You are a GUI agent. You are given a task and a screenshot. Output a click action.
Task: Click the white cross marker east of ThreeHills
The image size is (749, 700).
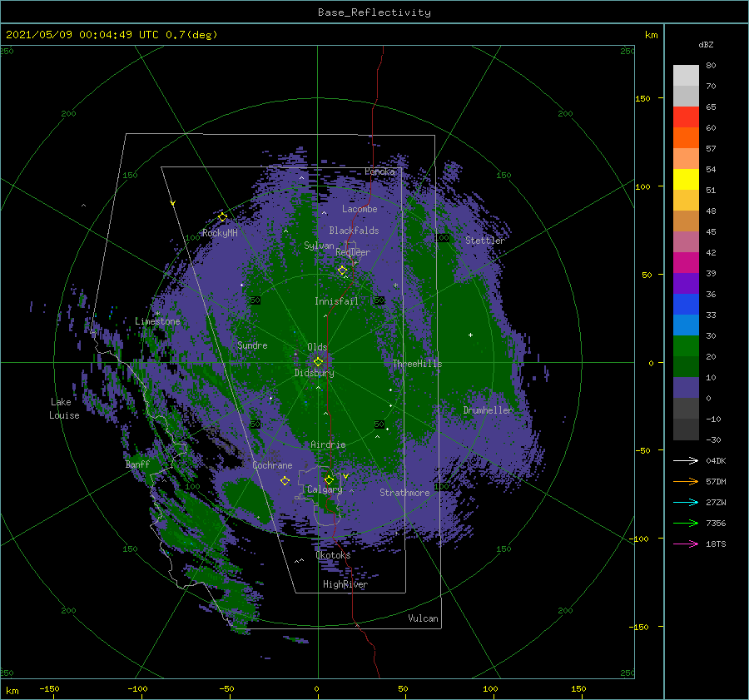pyautogui.click(x=470, y=335)
